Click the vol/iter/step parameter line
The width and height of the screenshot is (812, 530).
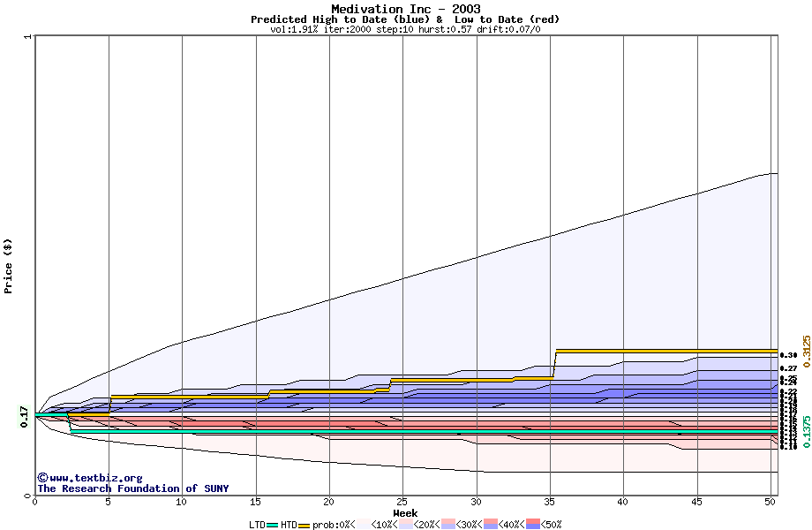coord(405,29)
